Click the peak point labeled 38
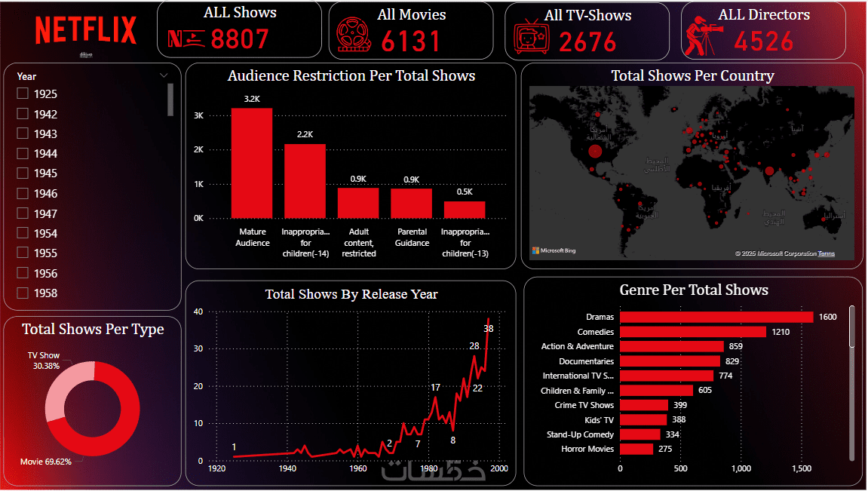 tap(488, 319)
